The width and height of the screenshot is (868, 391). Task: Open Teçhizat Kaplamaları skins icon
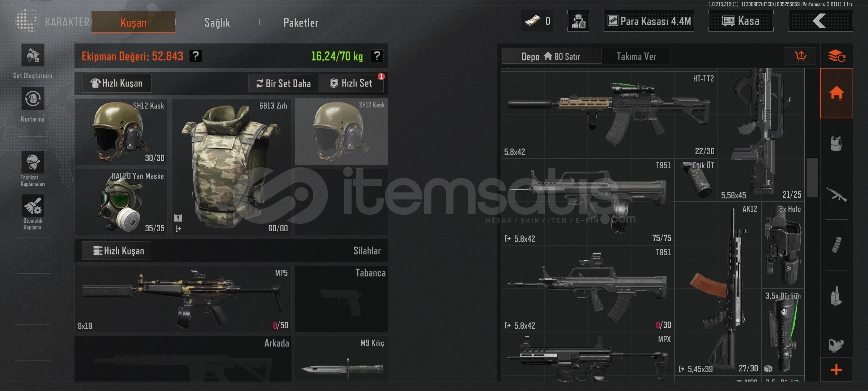(x=33, y=162)
